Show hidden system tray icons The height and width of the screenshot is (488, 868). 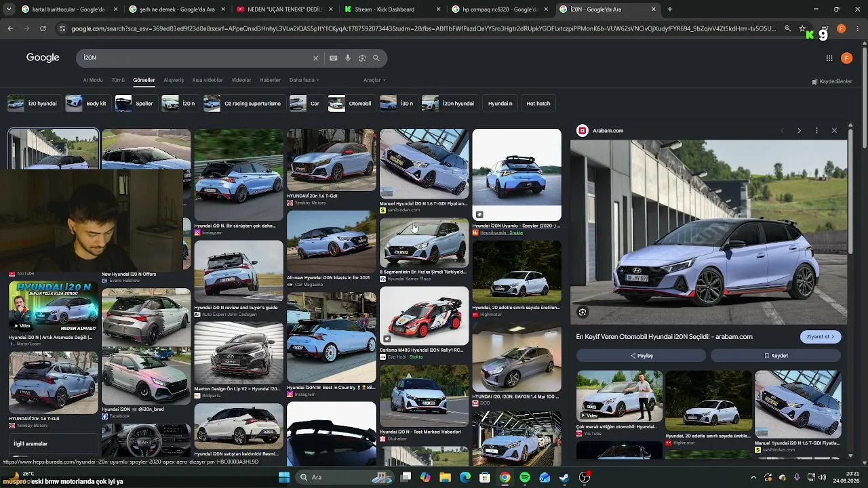click(753, 477)
